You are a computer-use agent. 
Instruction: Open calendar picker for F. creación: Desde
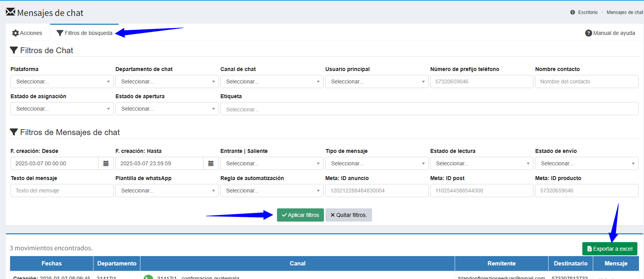coord(106,163)
